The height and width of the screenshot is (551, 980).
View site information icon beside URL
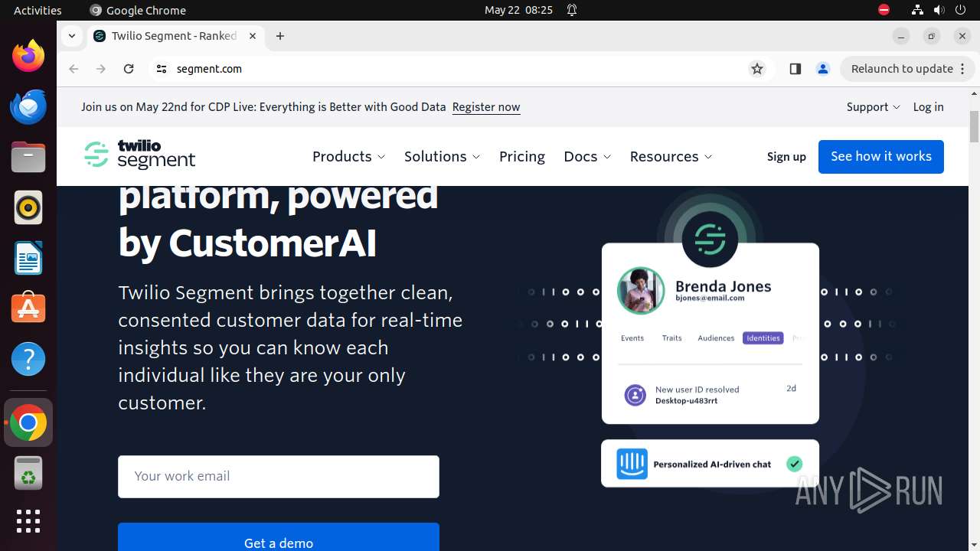click(x=161, y=69)
